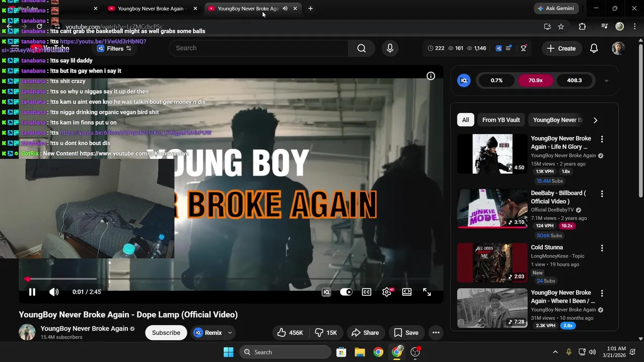The image size is (644, 362).
Task: Click the Remix button
Action: 208,332
